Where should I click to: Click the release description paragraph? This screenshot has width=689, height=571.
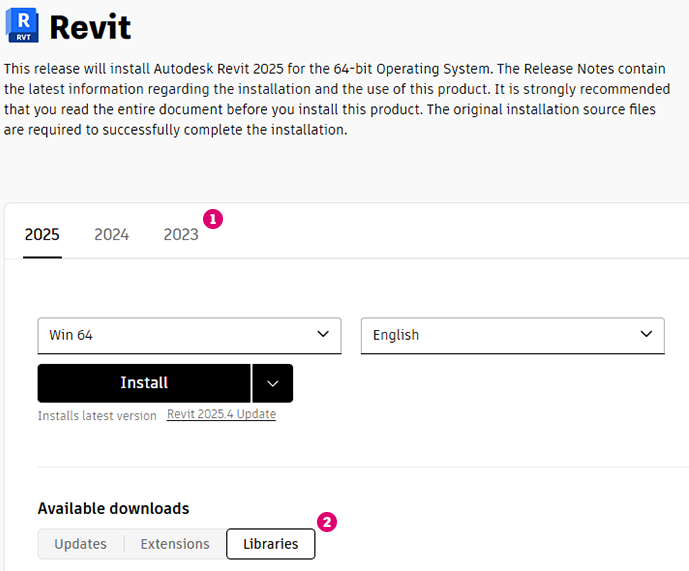[x=330, y=99]
